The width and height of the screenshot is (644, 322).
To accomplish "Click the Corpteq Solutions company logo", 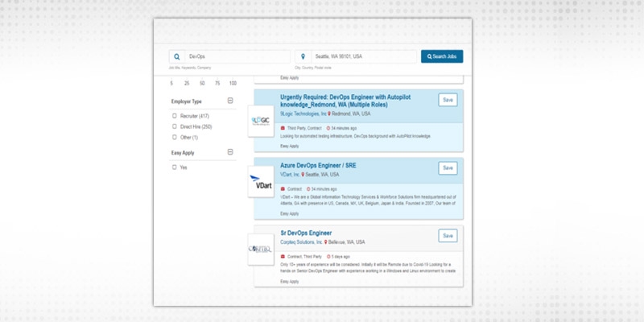I will pos(262,250).
